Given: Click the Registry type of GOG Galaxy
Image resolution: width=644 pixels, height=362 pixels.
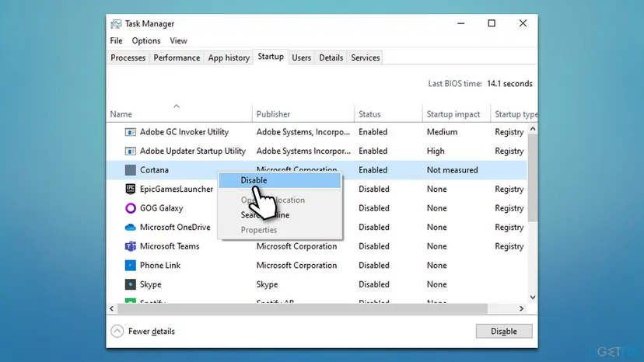Looking at the screenshot, I should tap(509, 208).
